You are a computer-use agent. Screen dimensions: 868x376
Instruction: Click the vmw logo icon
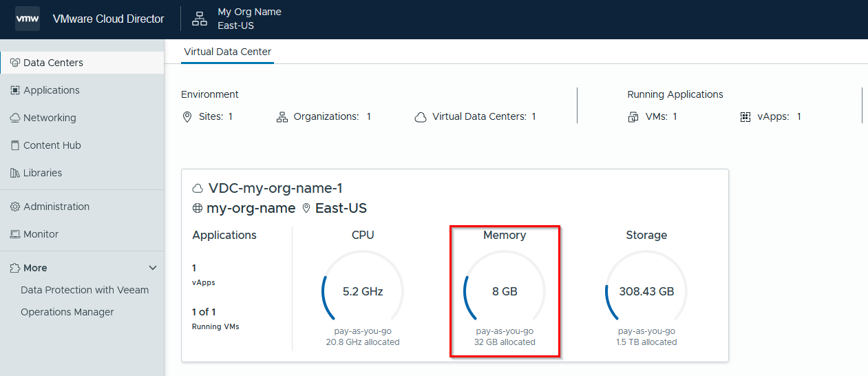click(28, 19)
